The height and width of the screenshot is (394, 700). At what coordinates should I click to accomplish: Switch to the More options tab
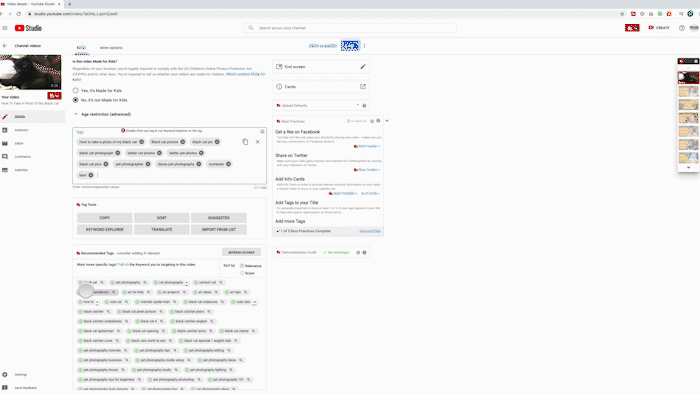tap(111, 48)
